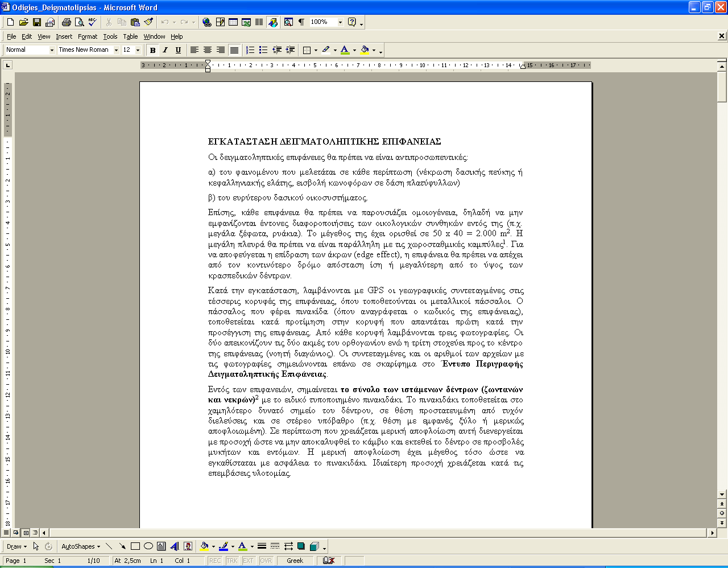Expand the Undo history dropdown arrow

(174, 22)
